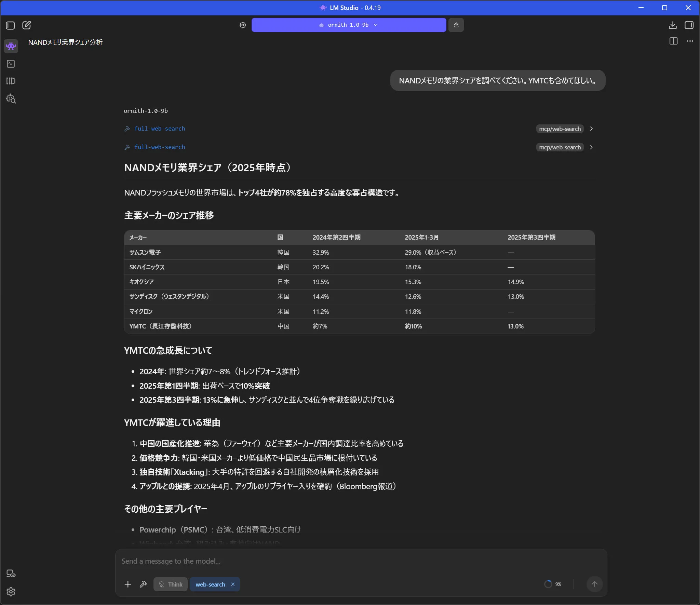Click the web-search plugin chip label

(x=210, y=584)
